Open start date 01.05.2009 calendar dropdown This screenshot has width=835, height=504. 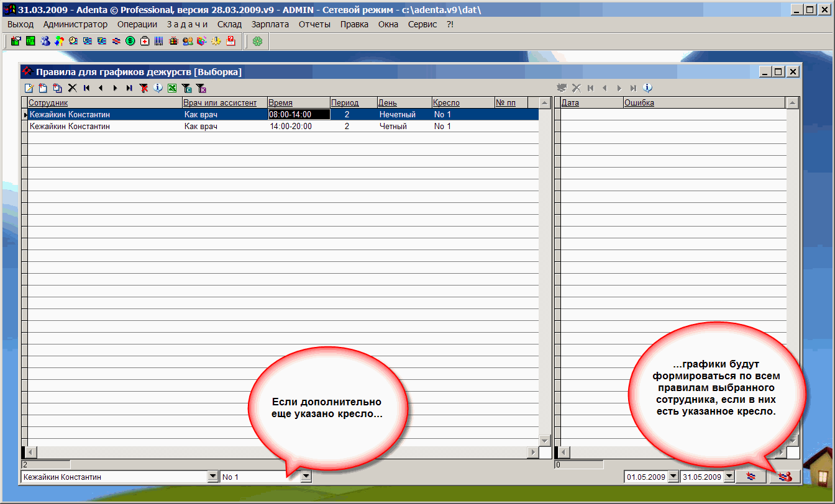point(673,477)
